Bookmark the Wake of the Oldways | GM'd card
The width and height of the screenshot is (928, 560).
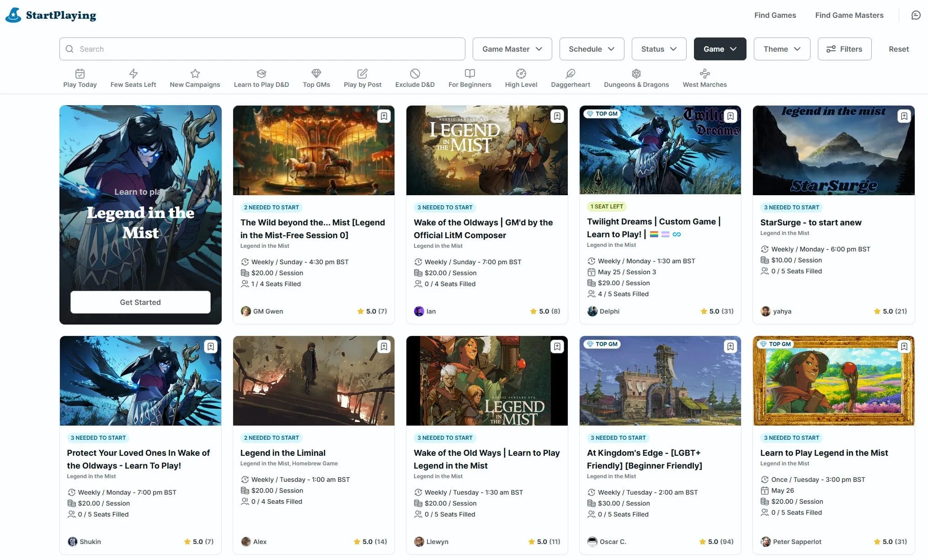point(557,116)
